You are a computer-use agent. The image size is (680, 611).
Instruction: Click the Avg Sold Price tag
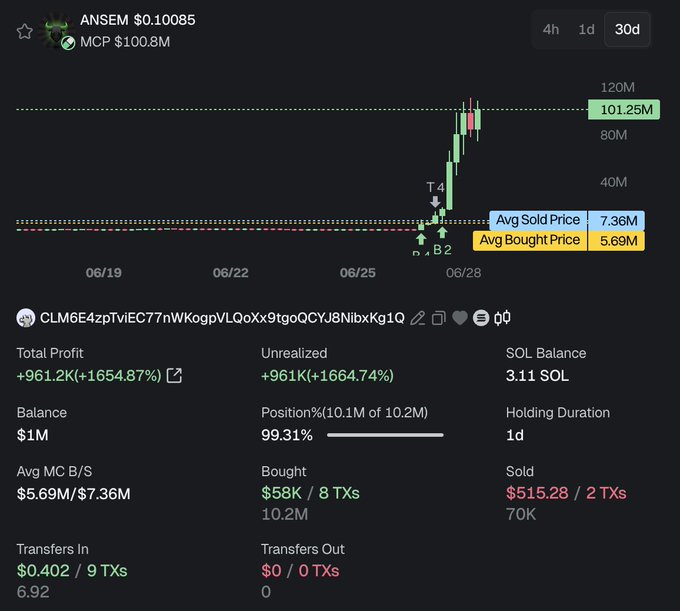(x=538, y=220)
